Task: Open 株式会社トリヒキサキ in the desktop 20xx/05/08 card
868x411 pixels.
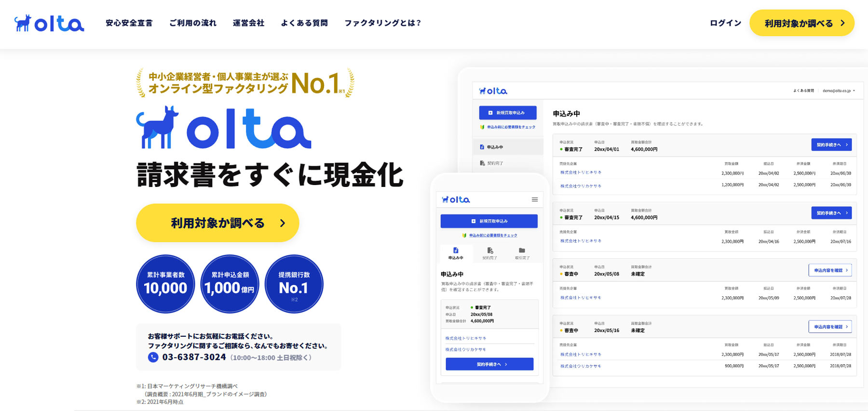Action: (x=581, y=298)
